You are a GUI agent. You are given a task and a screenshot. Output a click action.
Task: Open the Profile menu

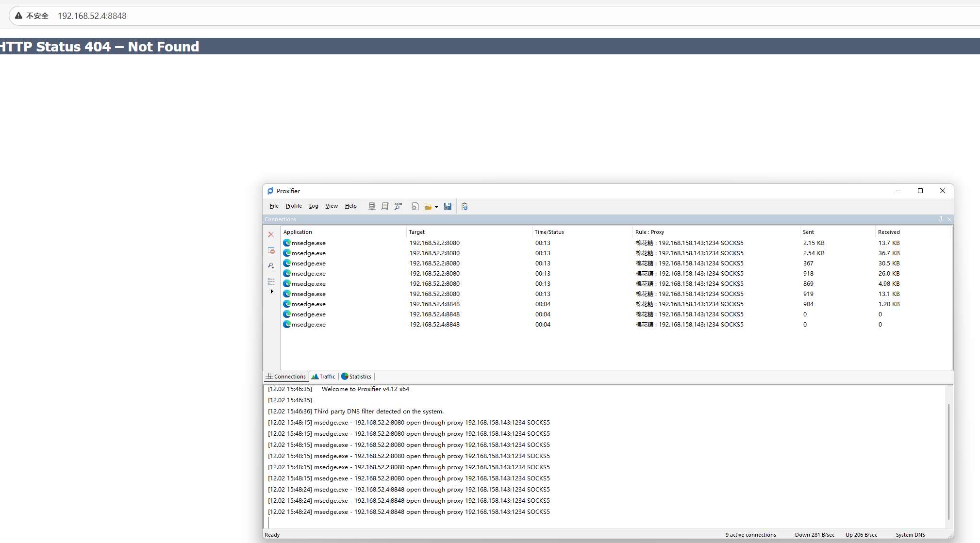point(294,206)
